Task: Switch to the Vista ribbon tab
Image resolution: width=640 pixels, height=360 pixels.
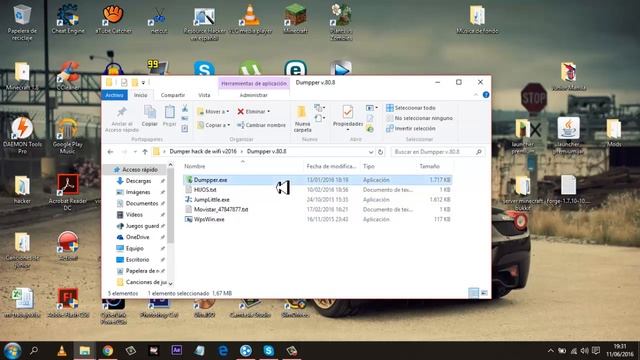Action: (204, 95)
